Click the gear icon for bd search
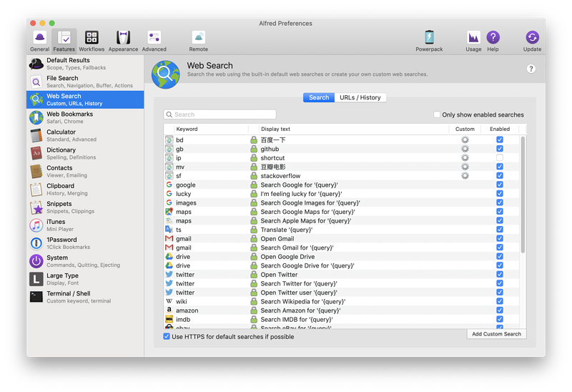The width and height of the screenshot is (572, 392). pyautogui.click(x=465, y=139)
